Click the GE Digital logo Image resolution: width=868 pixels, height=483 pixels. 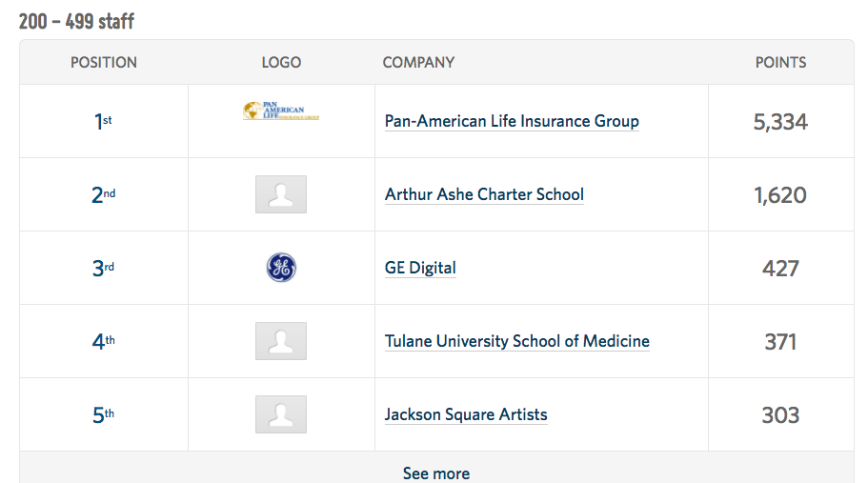(281, 268)
